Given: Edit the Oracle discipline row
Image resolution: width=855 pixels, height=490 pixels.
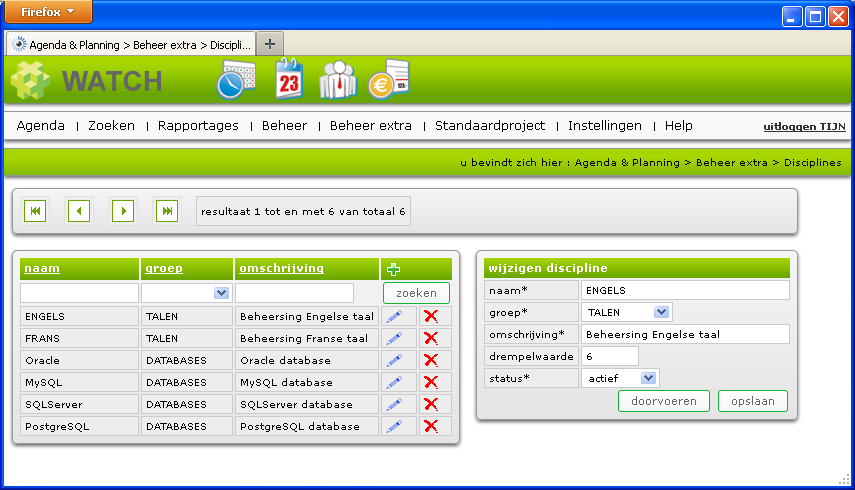Looking at the screenshot, I should pos(394,360).
